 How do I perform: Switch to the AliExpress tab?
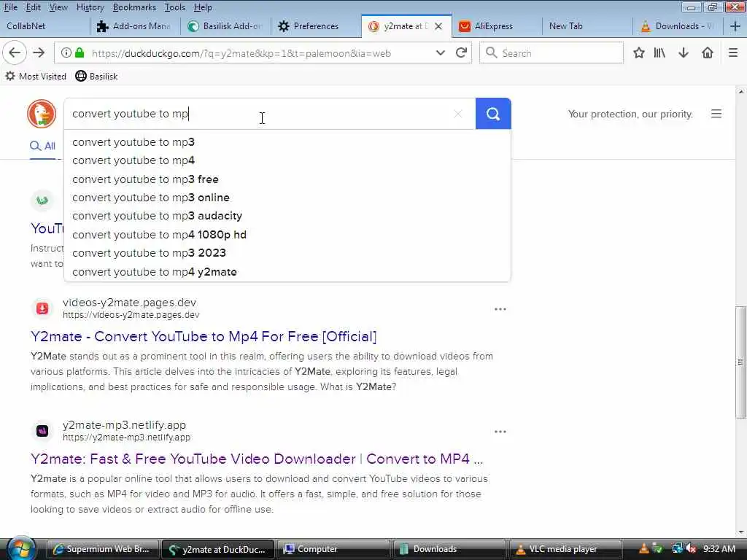(x=497, y=26)
